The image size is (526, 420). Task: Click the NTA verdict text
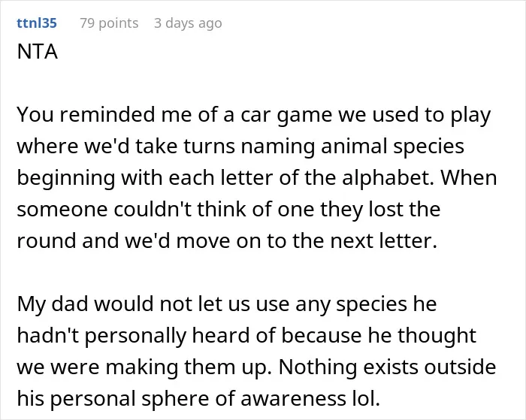point(38,52)
